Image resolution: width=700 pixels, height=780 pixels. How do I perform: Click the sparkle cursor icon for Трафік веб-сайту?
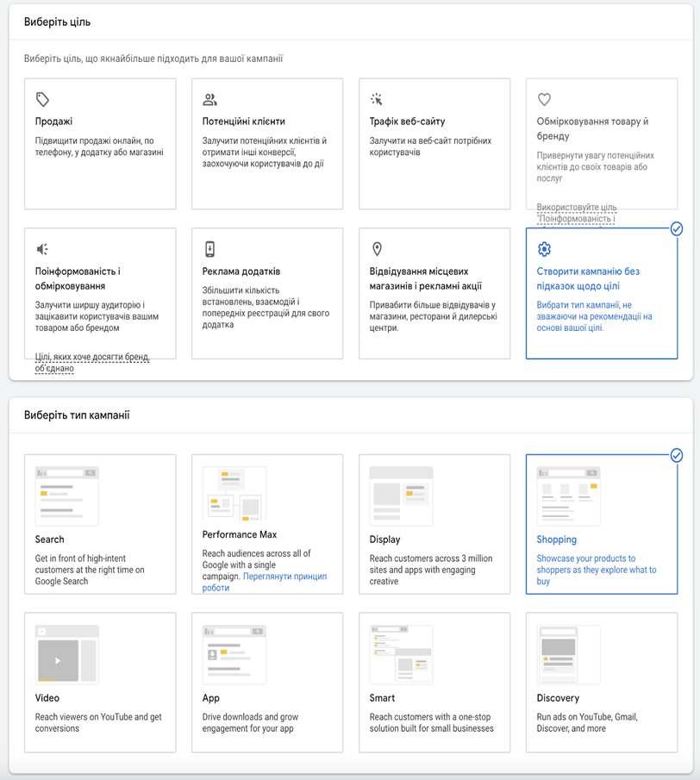377,100
